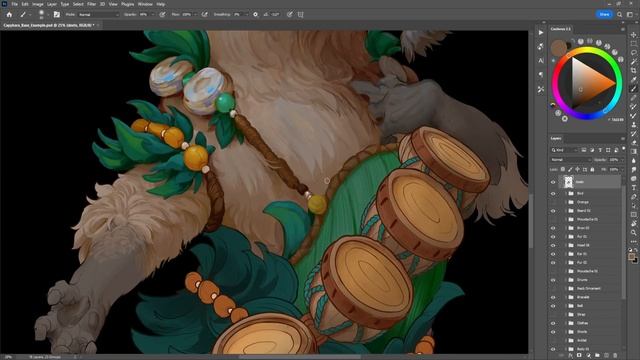Select the Capybara_Base_Example.psd document tab
Image resolution: width=640 pixels, height=360 pixels.
pyautogui.click(x=49, y=25)
